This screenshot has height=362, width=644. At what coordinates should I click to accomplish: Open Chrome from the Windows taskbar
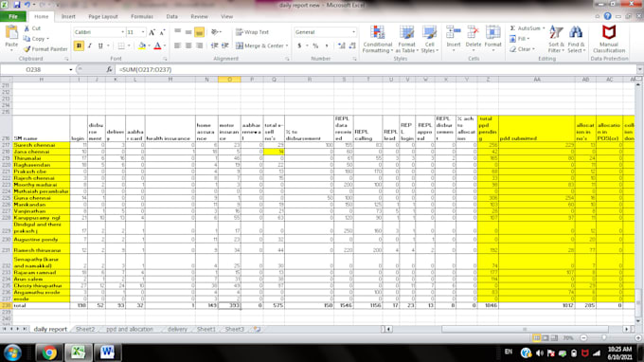click(49, 353)
